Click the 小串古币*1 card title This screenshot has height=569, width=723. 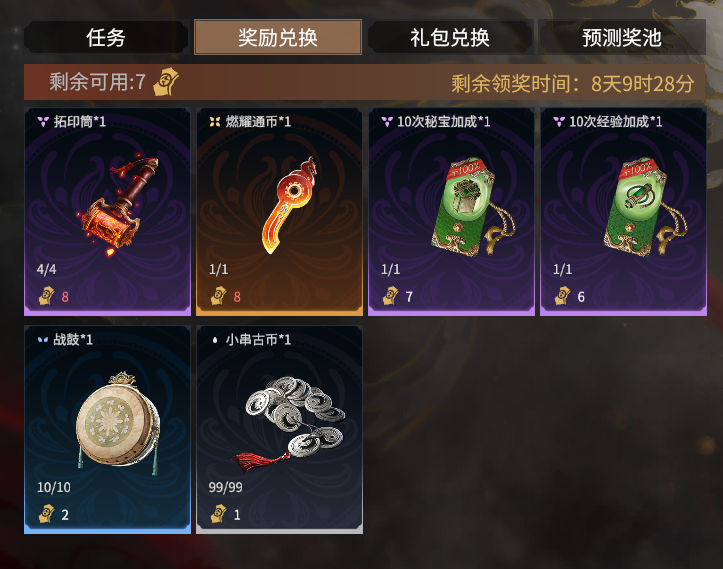(258, 340)
